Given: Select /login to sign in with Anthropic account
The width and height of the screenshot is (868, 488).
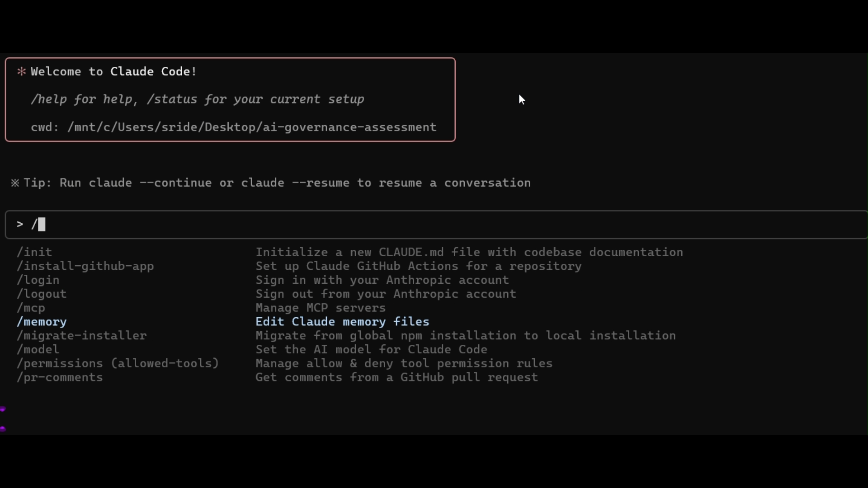Looking at the screenshot, I should 38,280.
